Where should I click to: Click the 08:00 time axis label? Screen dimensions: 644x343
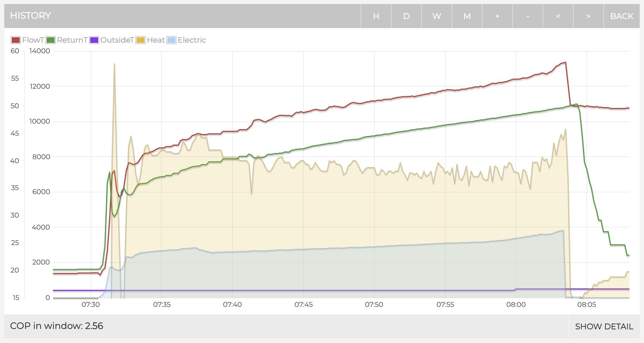point(516,305)
